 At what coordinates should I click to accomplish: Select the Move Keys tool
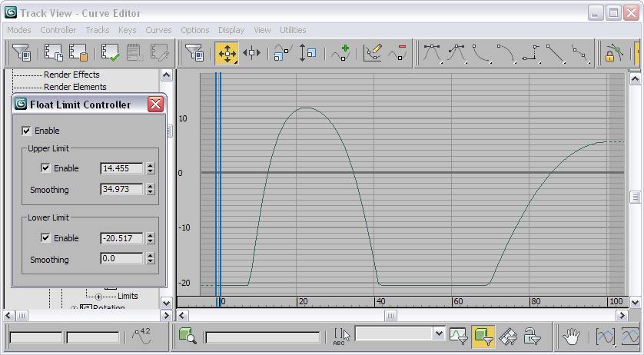pos(227,53)
